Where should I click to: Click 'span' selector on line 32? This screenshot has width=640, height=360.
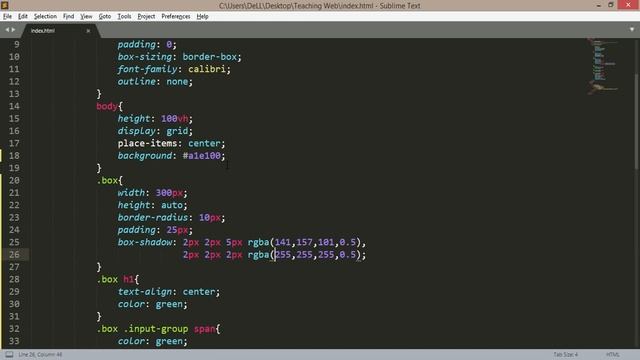click(x=204, y=329)
